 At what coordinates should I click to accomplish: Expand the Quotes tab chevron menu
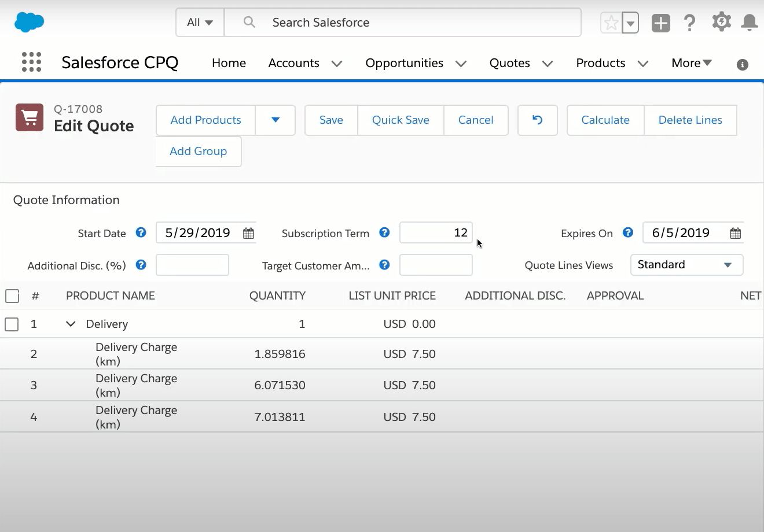(548, 64)
